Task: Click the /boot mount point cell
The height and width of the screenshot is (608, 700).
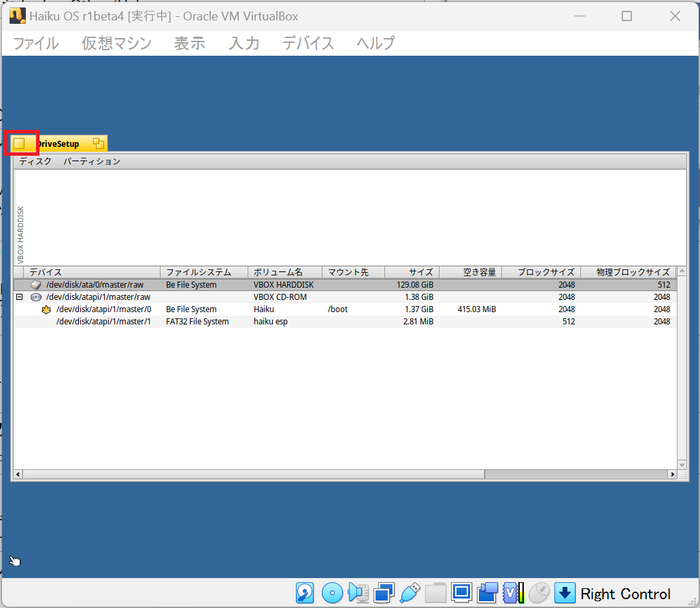Action: point(337,309)
